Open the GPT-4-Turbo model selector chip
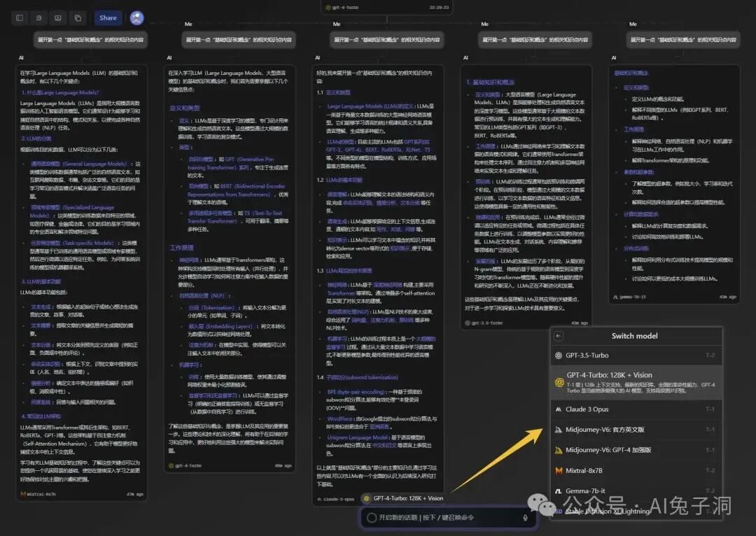This screenshot has width=756, height=536. click(x=404, y=498)
